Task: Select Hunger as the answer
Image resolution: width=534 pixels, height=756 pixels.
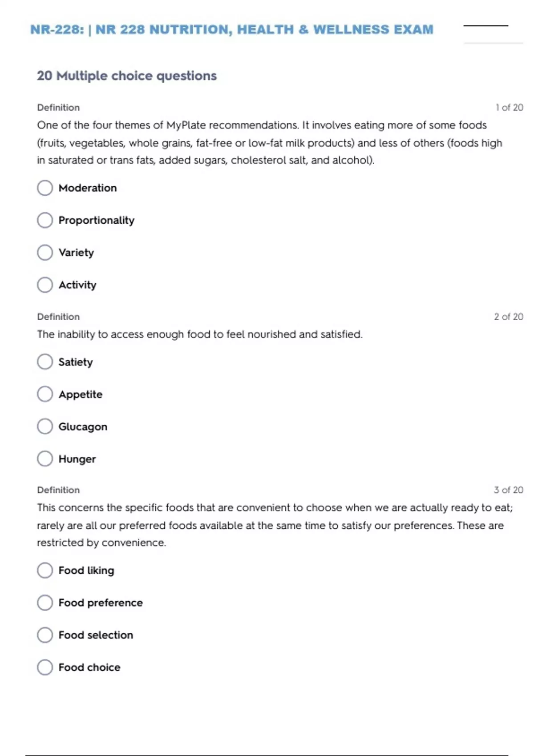Action: [45, 458]
